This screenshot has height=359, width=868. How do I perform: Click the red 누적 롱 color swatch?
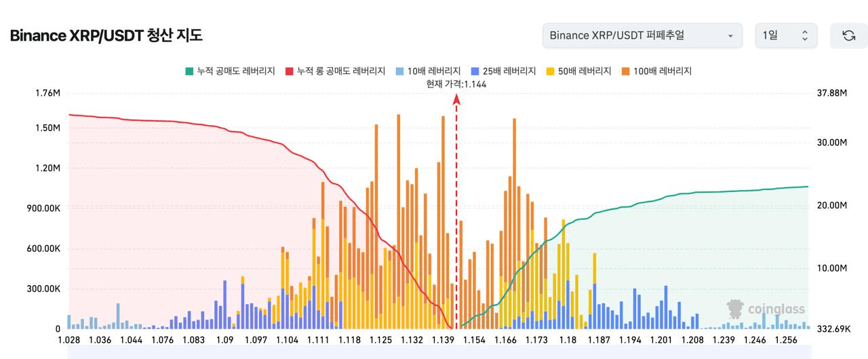(x=289, y=71)
